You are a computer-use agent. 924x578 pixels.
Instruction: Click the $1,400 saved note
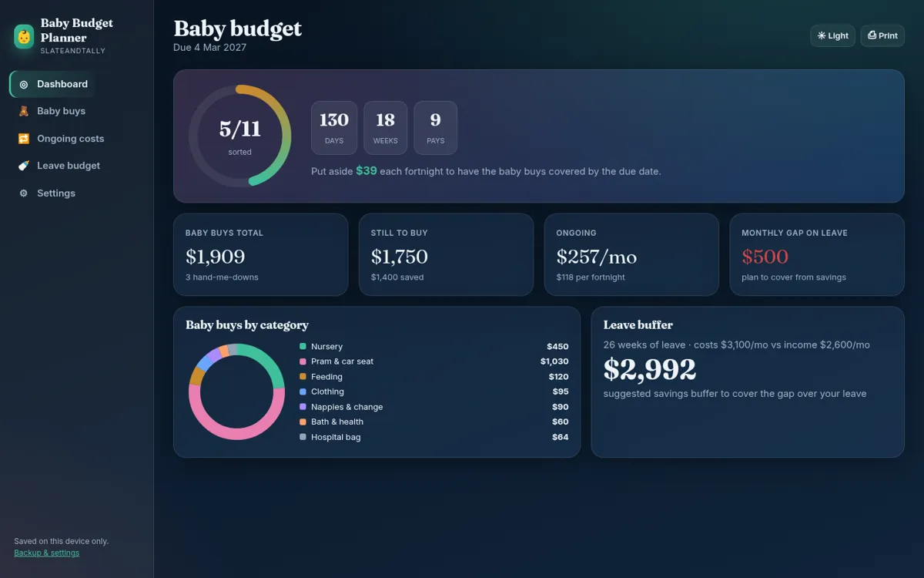[397, 277]
